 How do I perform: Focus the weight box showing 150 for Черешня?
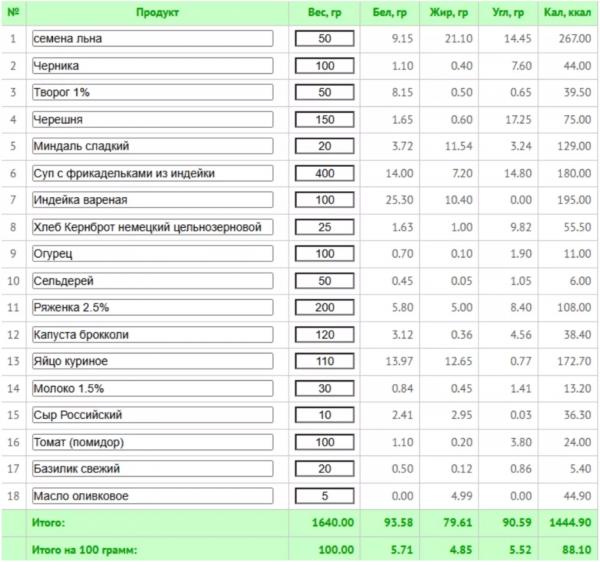pyautogui.click(x=324, y=120)
